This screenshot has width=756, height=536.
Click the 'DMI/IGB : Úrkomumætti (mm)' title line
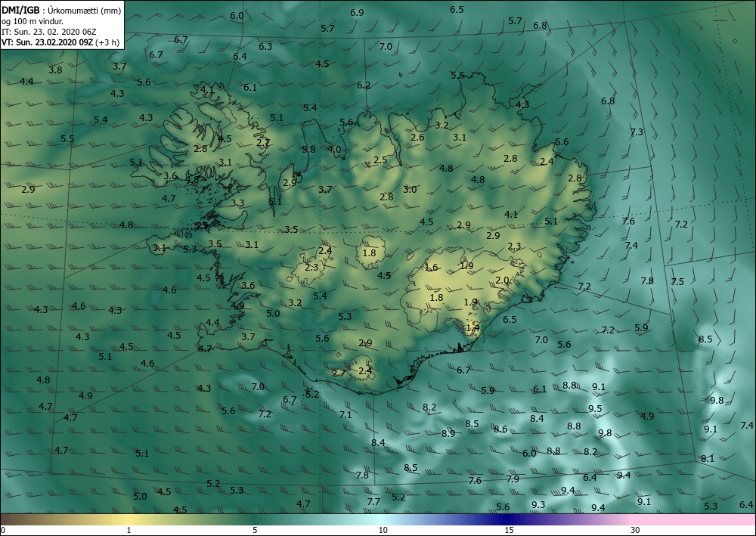(x=61, y=10)
